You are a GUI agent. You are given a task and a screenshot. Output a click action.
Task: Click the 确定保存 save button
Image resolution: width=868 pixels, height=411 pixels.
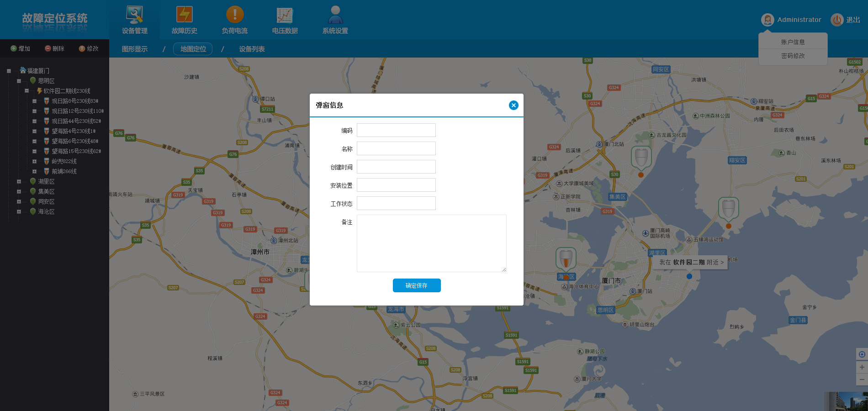[417, 285]
